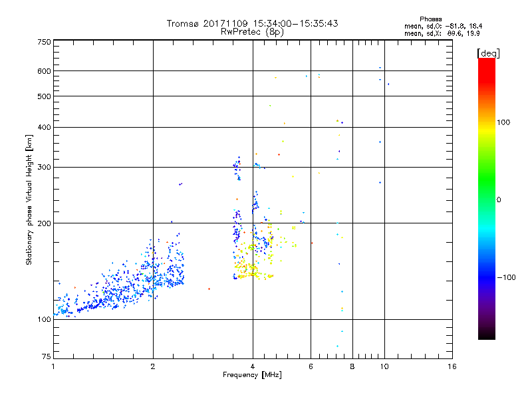Click the y-axis tick label "75"
The width and height of the screenshot is (532, 399).
point(47,356)
